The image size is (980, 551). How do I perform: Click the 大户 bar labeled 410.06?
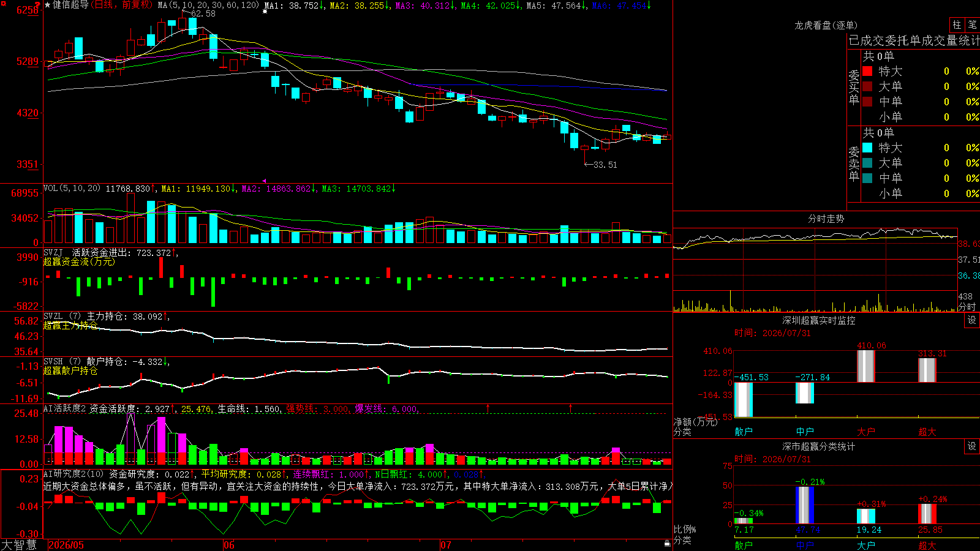tap(866, 366)
